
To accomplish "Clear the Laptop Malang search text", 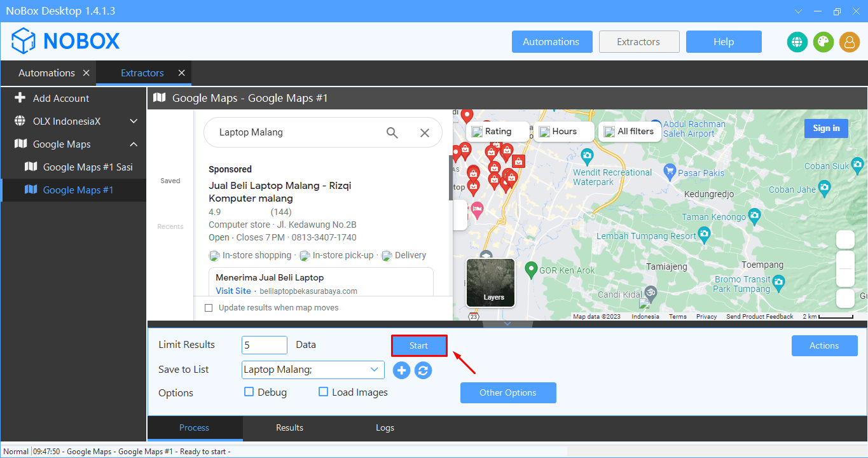I will tap(425, 132).
